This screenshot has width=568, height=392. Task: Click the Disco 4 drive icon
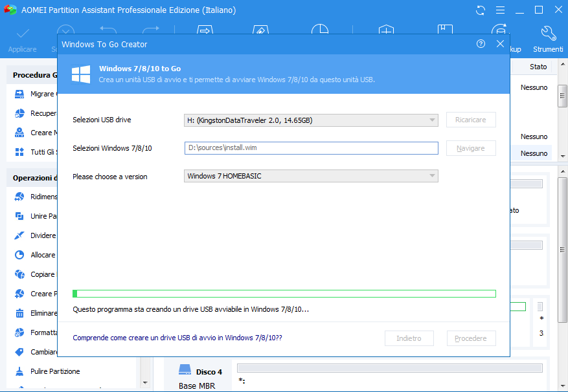coord(185,370)
